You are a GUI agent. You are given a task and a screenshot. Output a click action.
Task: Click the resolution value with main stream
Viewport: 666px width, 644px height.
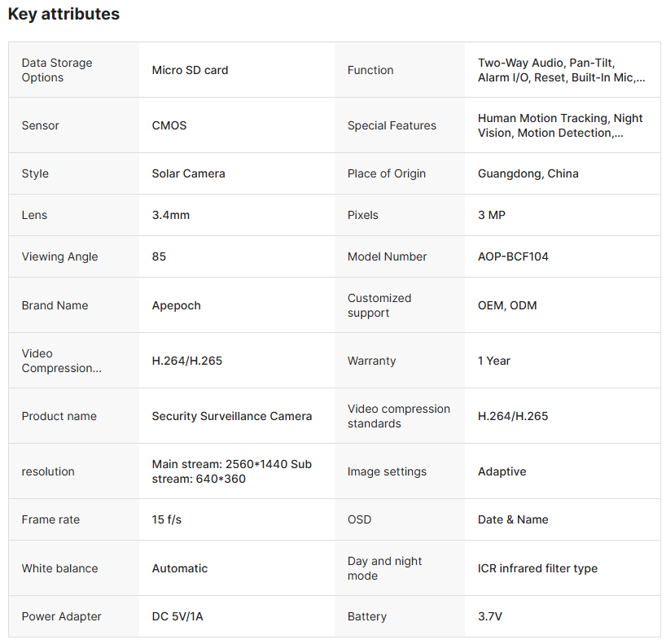click(x=232, y=471)
